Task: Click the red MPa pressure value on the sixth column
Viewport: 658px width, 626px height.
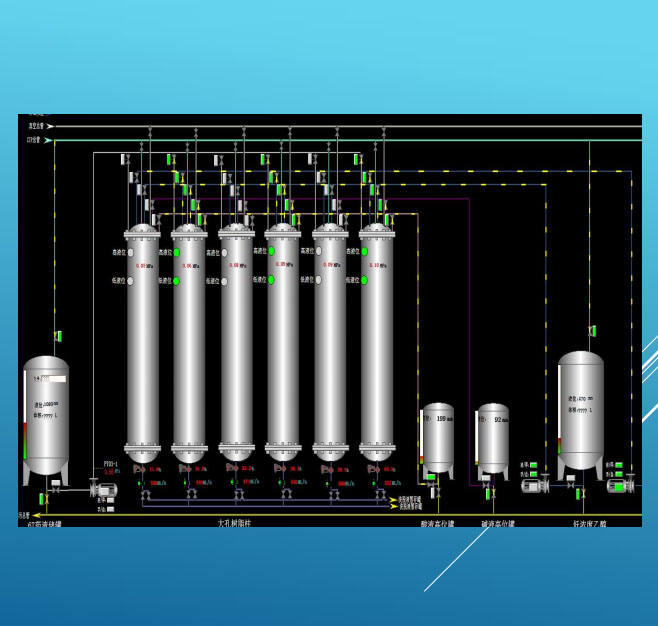Action: [x=374, y=265]
